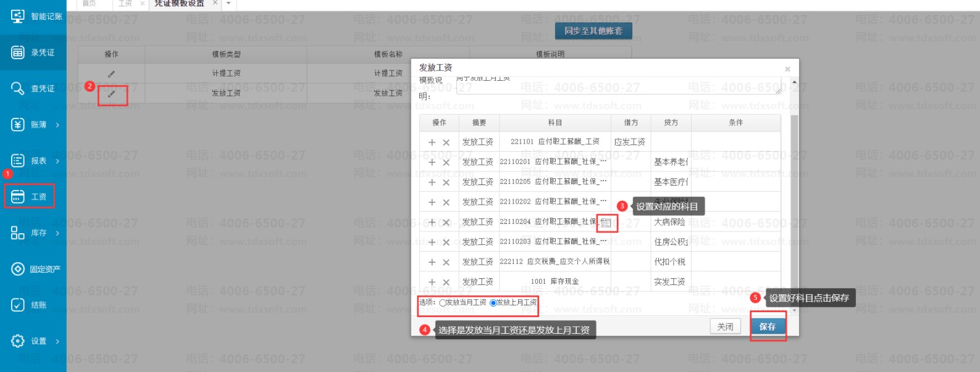Viewport: 980px width, 372px height.
Task: Expand the 账簿 sidebar submenu
Action: tap(57, 125)
